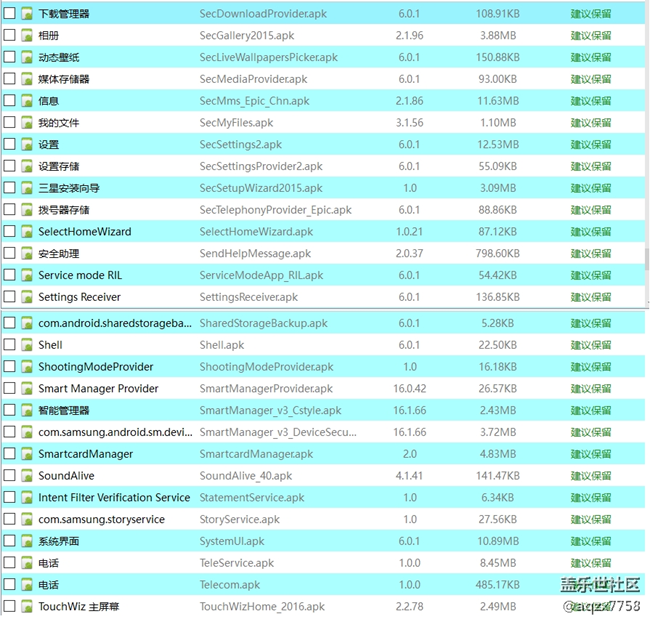
Task: Click the icon next to 三星安装向导
Action: [28, 188]
